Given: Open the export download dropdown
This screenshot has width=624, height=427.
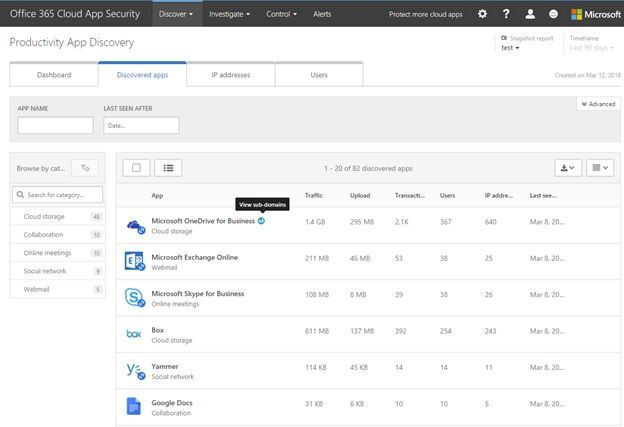Looking at the screenshot, I should click(x=568, y=168).
